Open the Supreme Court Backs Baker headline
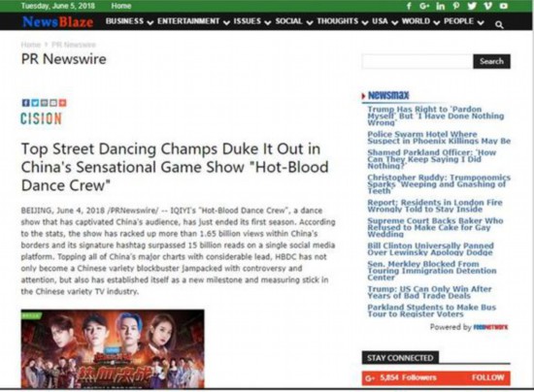The width and height of the screenshot is (534, 392). tap(435, 227)
